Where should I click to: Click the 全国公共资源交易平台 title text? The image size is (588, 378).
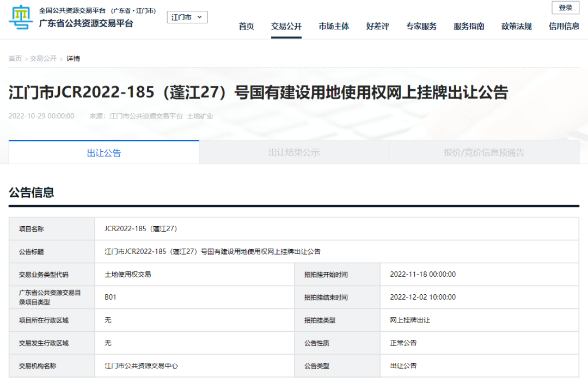click(x=73, y=11)
